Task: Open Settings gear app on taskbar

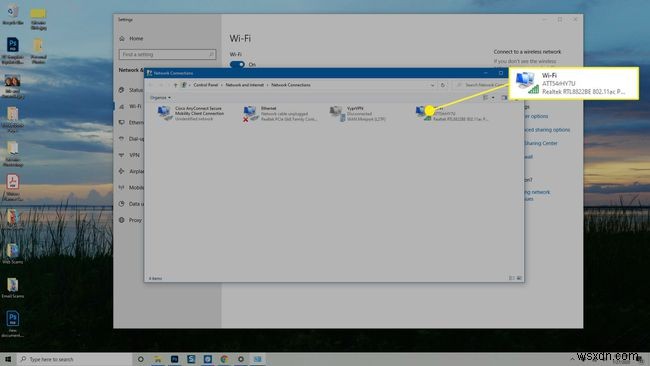Action: point(241,359)
